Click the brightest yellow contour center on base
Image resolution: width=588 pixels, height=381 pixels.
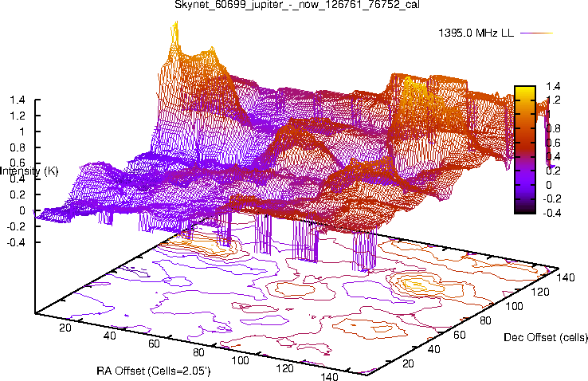[x=416, y=285]
